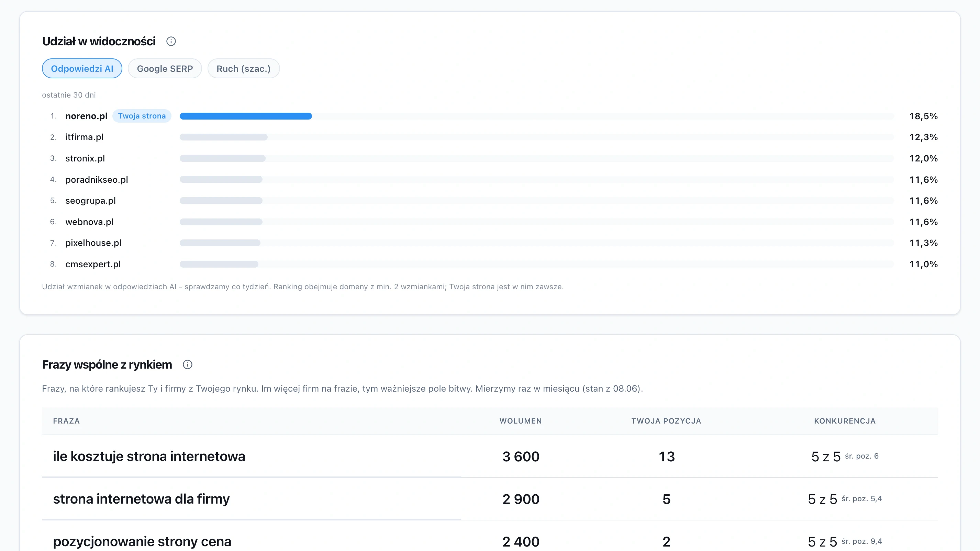Click the 12,3% share value

point(923,137)
